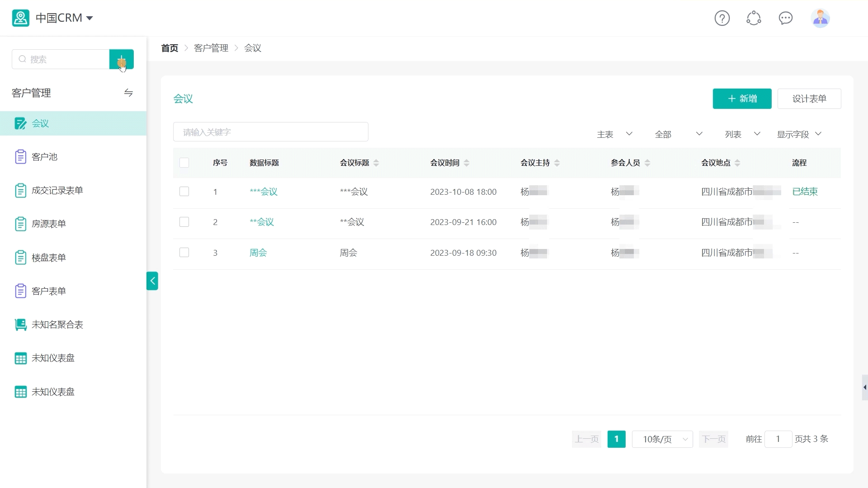
Task: Click the right-edge panel arrow handle
Action: click(x=865, y=387)
